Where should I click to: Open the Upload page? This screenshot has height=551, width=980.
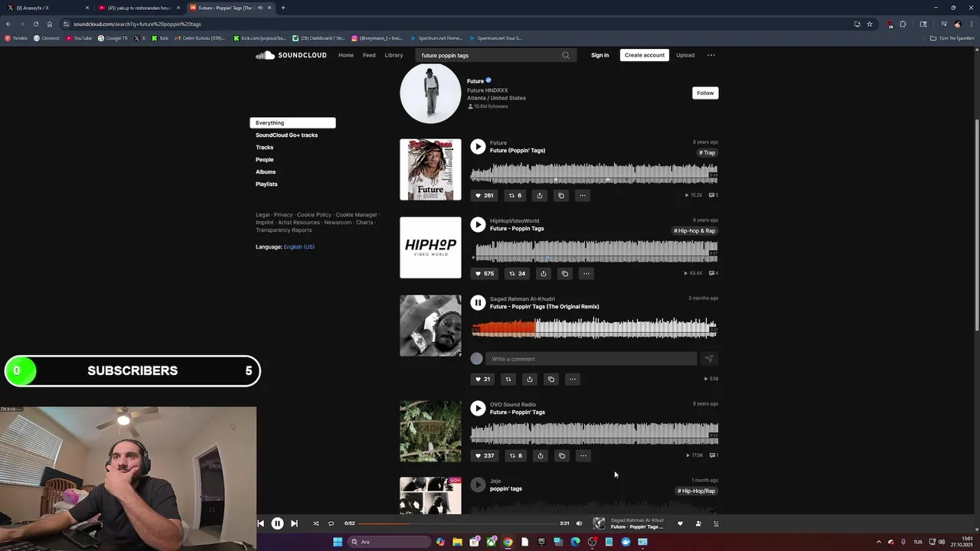[685, 55]
